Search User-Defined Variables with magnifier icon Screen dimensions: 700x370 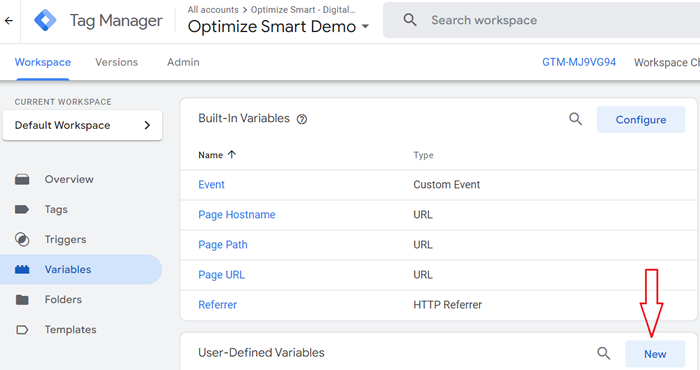click(x=604, y=353)
